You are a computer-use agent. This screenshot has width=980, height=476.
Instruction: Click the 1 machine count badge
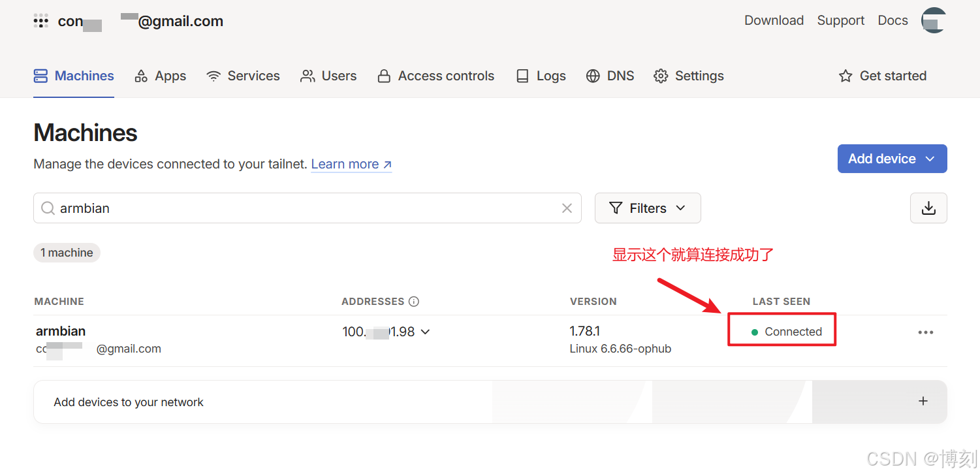pos(67,253)
